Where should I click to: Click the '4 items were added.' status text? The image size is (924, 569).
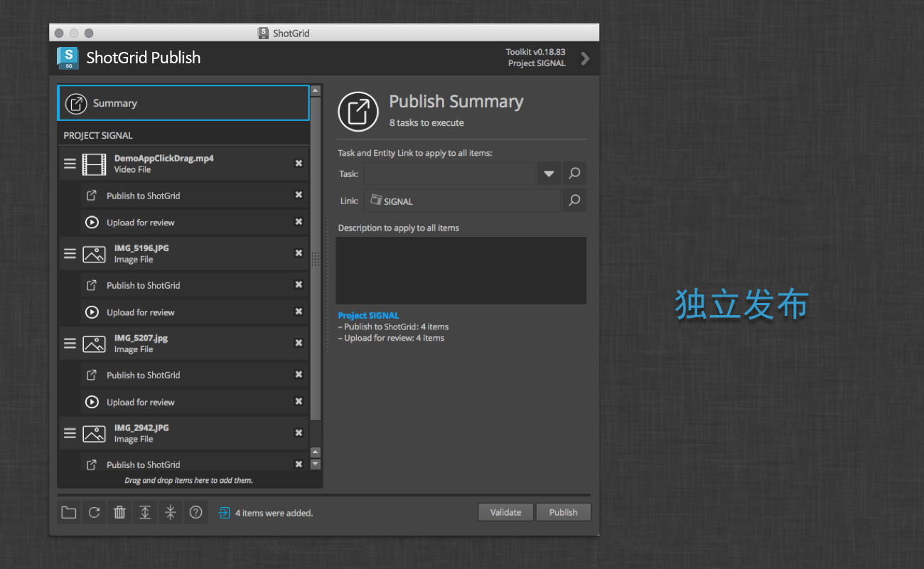click(274, 513)
